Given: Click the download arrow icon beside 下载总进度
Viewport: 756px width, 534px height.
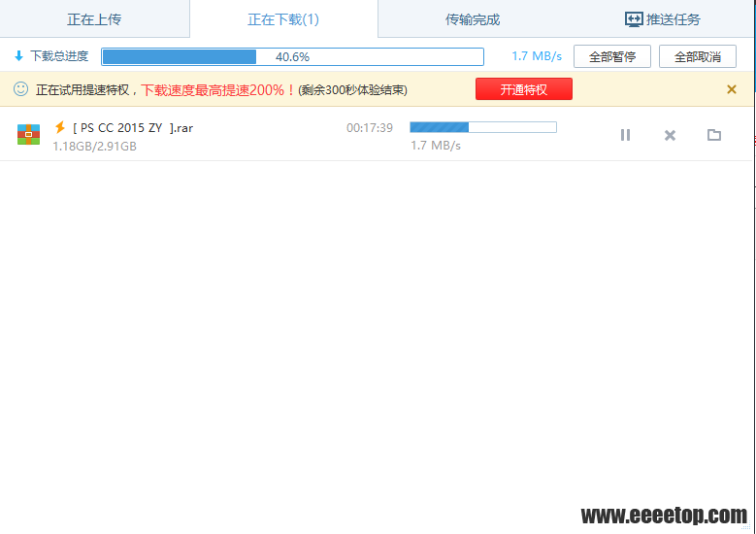Looking at the screenshot, I should pyautogui.click(x=18, y=56).
